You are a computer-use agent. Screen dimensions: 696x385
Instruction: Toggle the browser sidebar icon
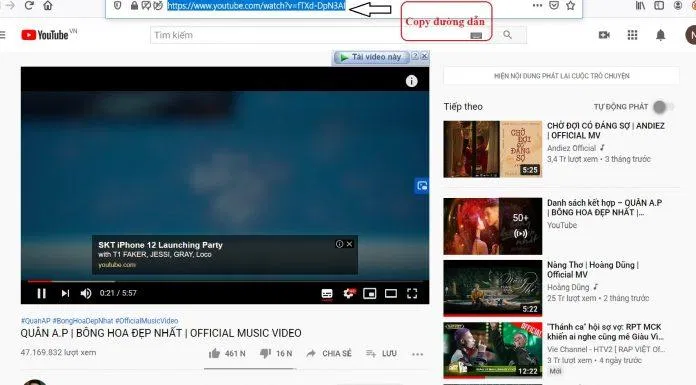click(x=659, y=6)
